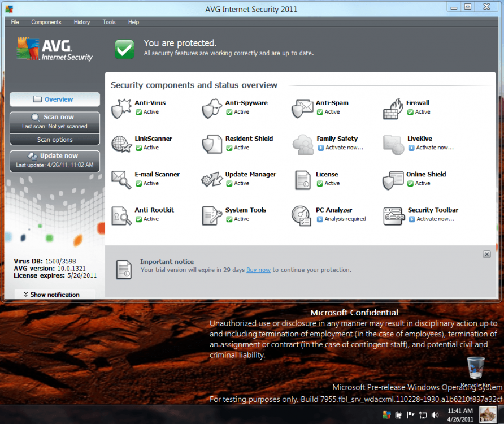The height and width of the screenshot is (424, 504).
Task: Click the Recycle Bin desktop icon
Action: point(476,367)
